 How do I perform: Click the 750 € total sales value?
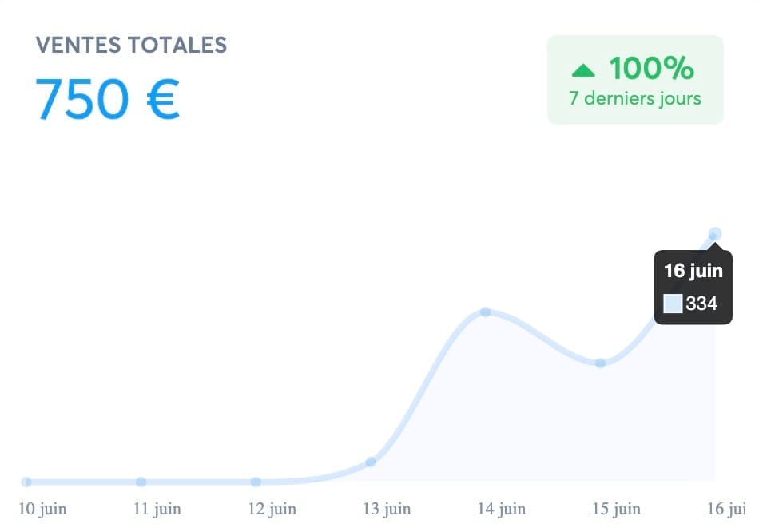tap(107, 99)
